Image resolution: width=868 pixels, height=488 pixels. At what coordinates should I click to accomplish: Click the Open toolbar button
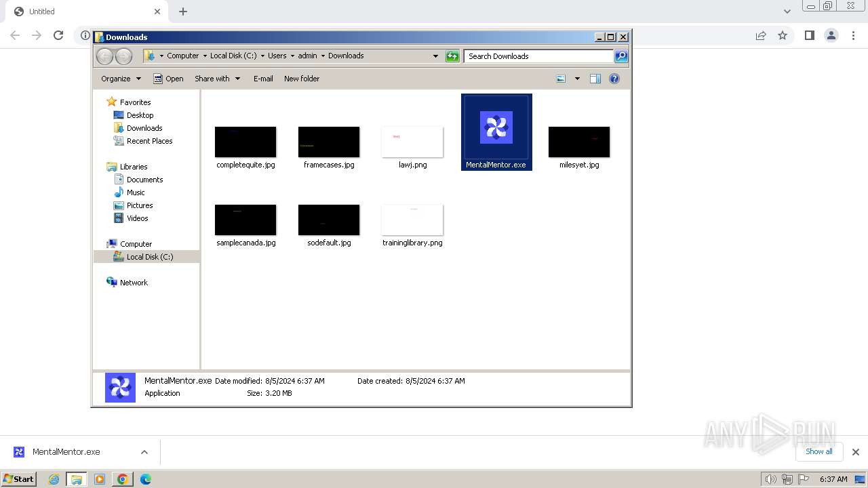(x=168, y=79)
